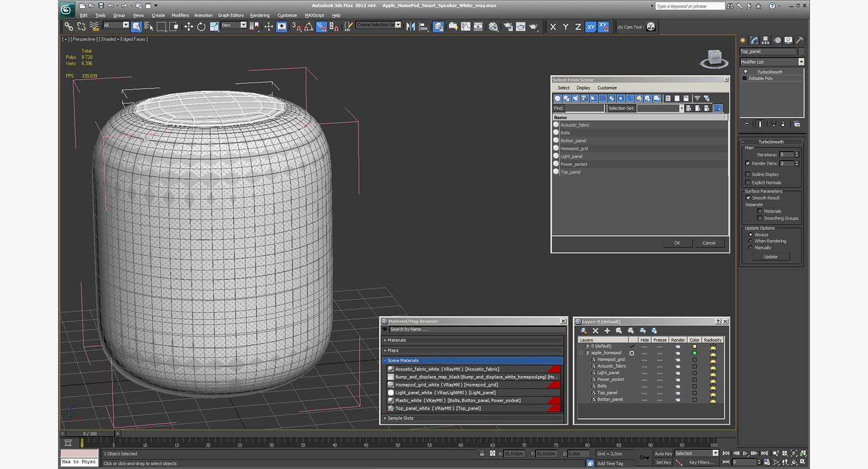Open Render Setup teapot icon
This screenshot has width=868, height=469.
pos(507,26)
